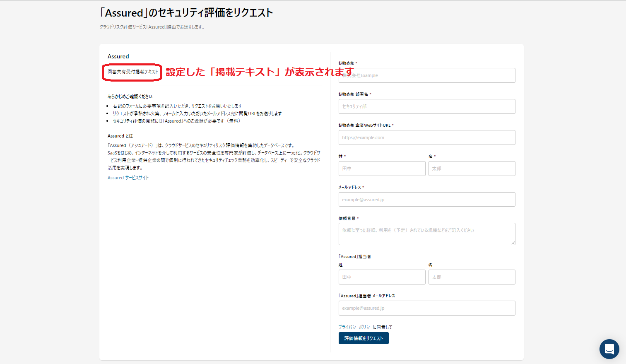Open the Assured サービスサイト link

click(x=128, y=178)
